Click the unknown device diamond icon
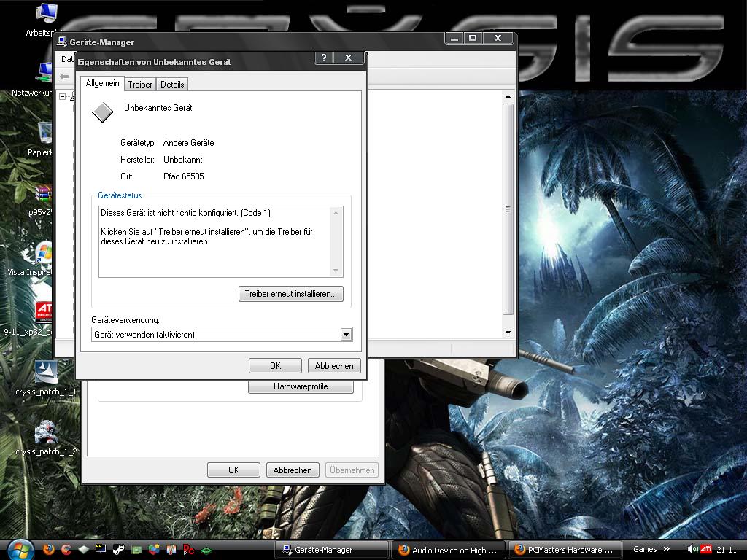This screenshot has height=560, width=747. 102,112
